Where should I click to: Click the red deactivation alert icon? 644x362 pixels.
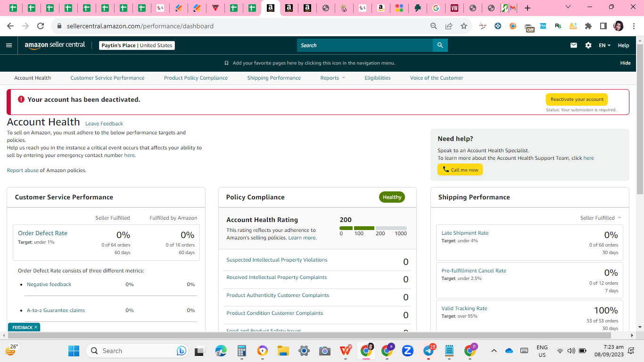tap(21, 99)
